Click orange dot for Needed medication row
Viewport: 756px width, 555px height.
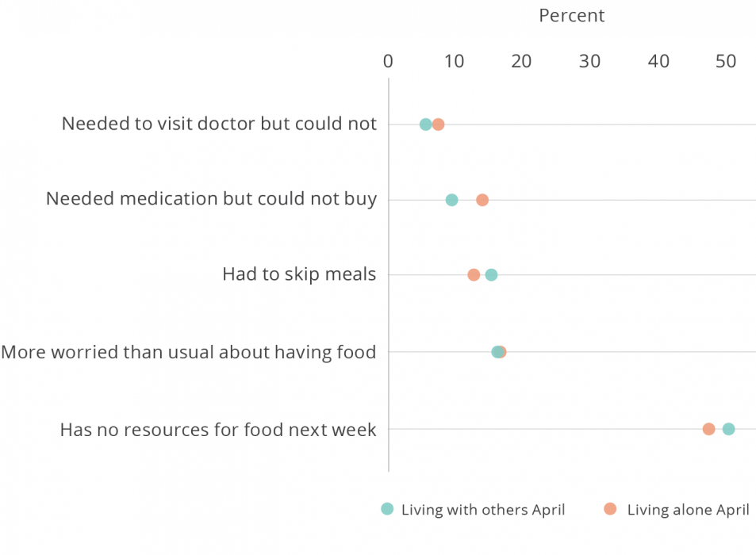(x=482, y=200)
